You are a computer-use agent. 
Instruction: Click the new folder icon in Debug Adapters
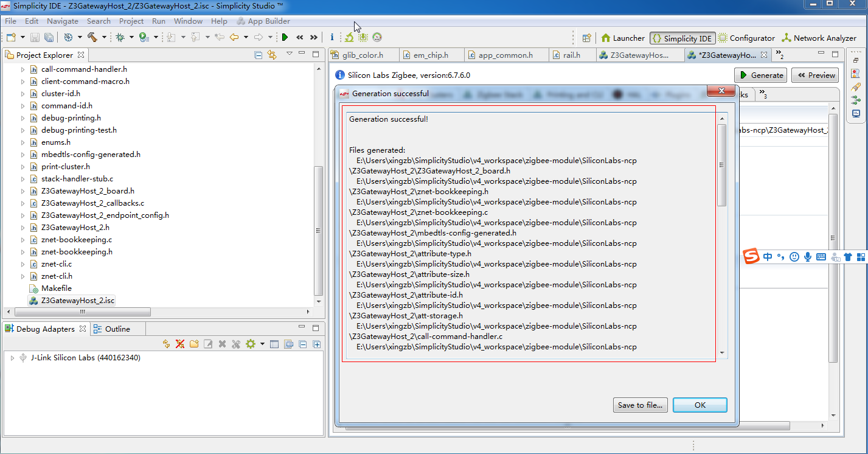194,344
